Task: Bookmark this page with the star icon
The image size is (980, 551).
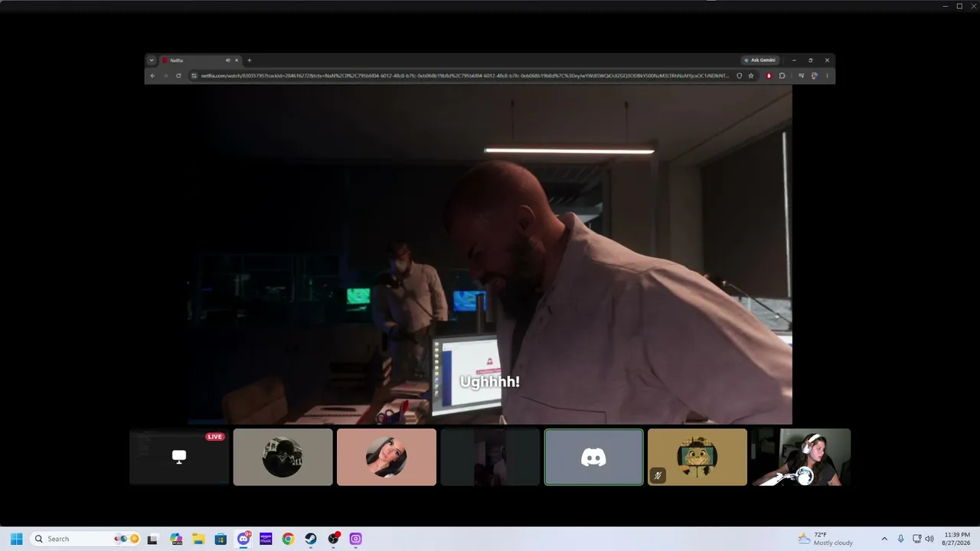Action: click(751, 76)
